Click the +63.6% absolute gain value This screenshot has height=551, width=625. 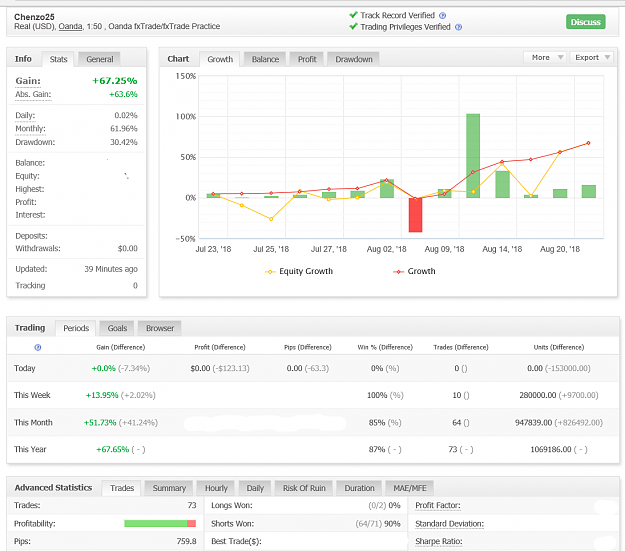click(x=123, y=94)
